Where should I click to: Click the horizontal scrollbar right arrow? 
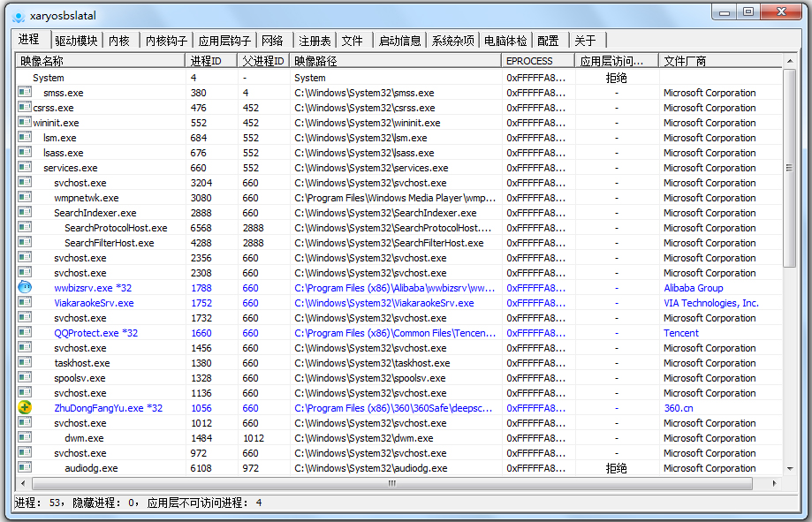(775, 484)
